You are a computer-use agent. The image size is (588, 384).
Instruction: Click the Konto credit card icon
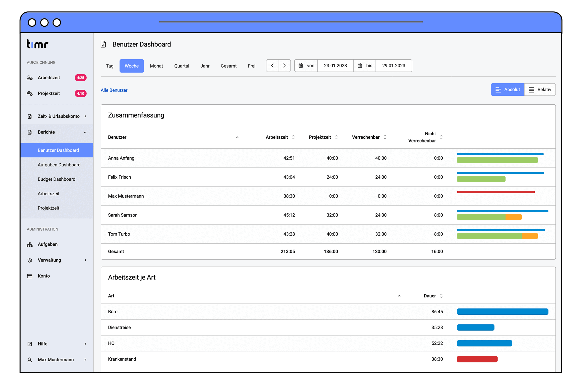[30, 276]
